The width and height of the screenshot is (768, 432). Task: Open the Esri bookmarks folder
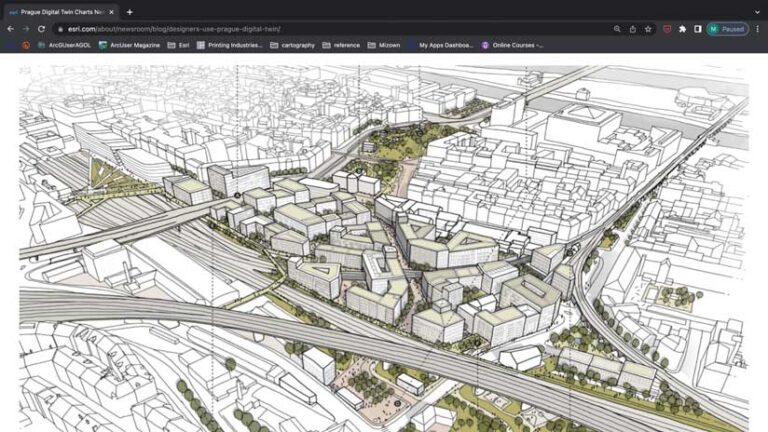[178, 45]
